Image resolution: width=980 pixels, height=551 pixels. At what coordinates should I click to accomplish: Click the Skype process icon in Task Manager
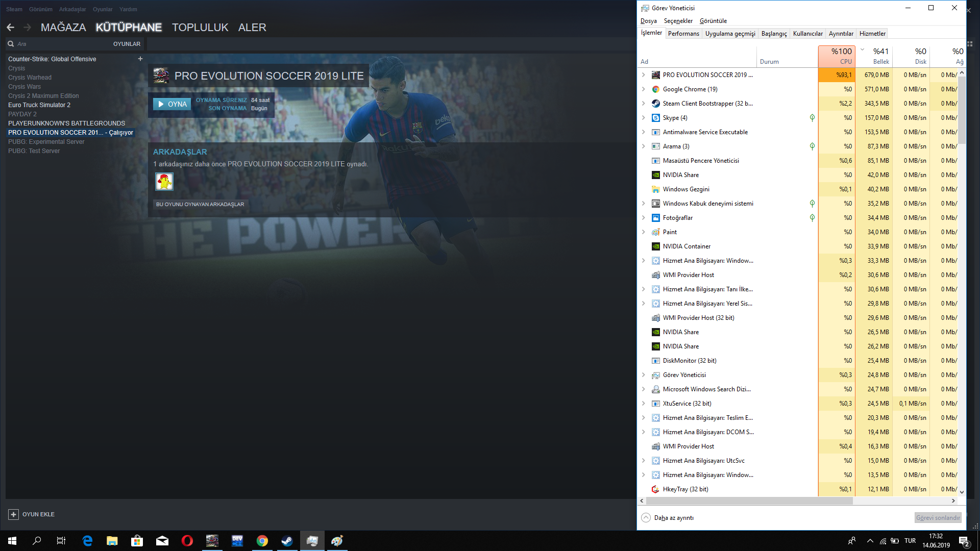[x=656, y=118]
